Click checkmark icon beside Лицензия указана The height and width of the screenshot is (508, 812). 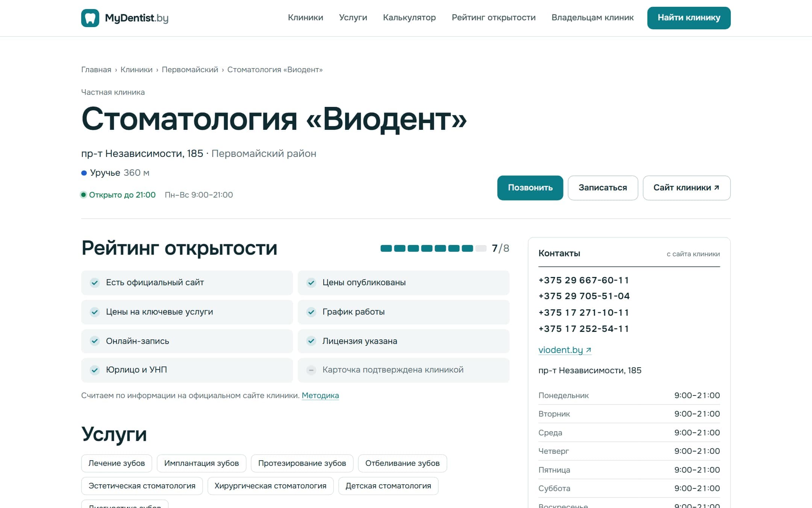click(311, 341)
